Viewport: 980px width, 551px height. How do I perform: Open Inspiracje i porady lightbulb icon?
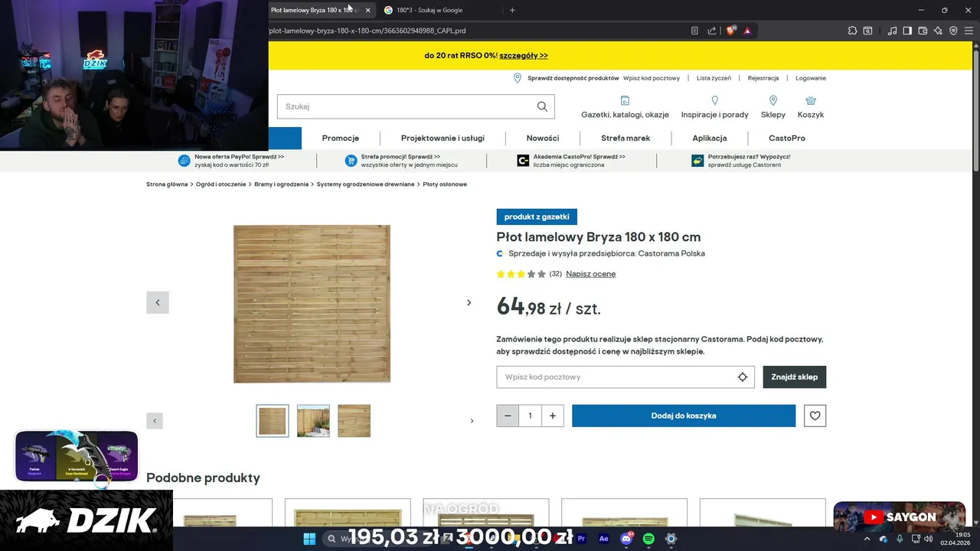pos(715,101)
